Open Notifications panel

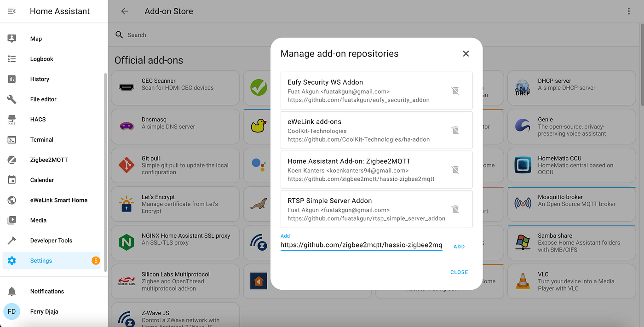pos(52,292)
